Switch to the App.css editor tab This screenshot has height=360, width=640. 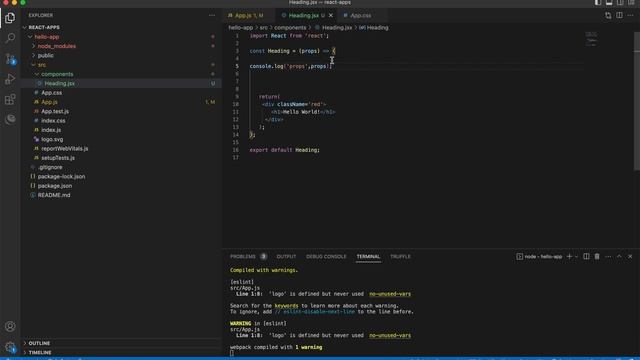click(361, 16)
